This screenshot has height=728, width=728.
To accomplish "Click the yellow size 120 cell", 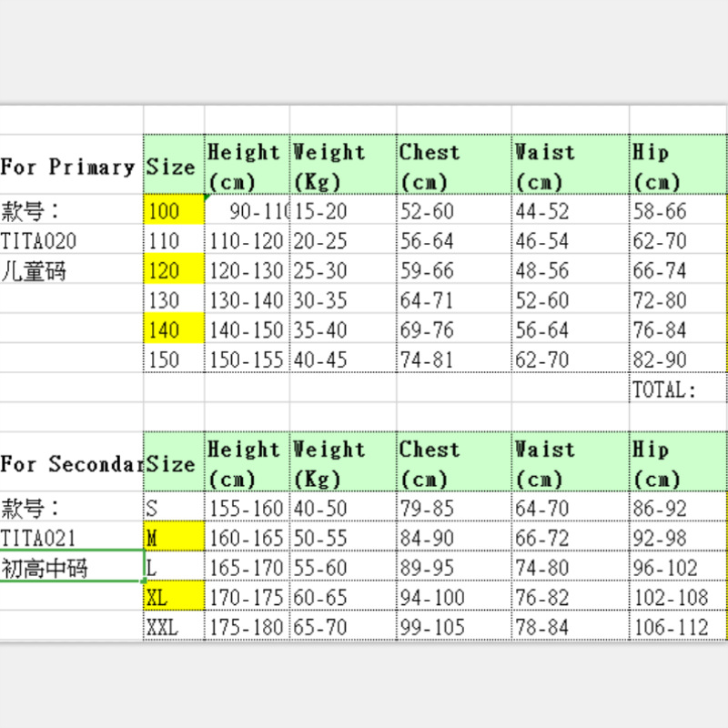I will pyautogui.click(x=174, y=271).
